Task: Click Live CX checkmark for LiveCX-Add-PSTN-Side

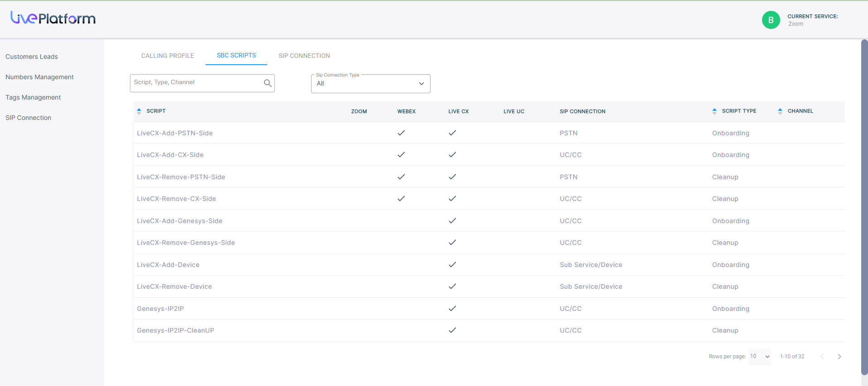Action: (452, 133)
